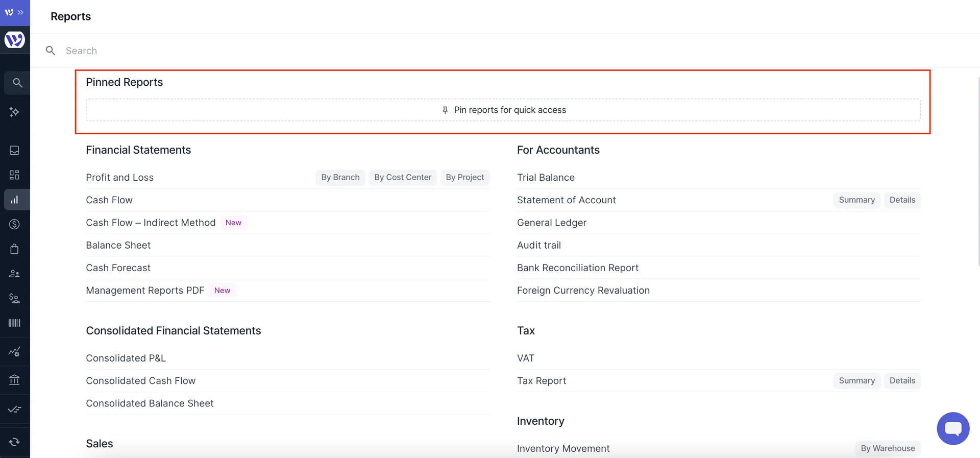Click the Pin reports for quick access box
This screenshot has width=980, height=458.
click(x=503, y=110)
